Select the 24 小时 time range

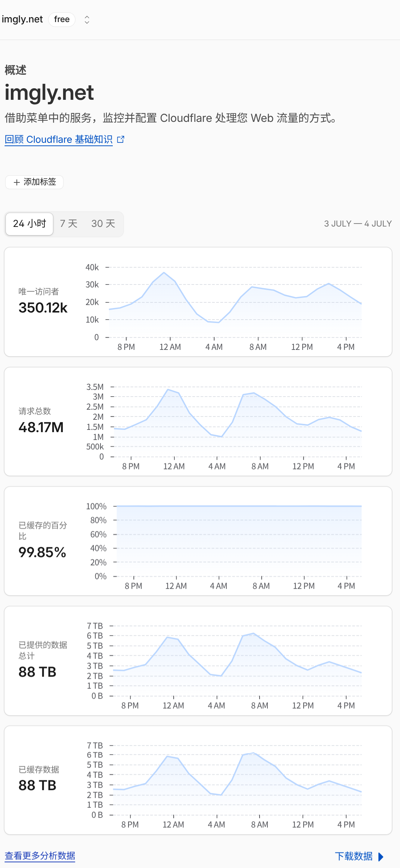(30, 224)
